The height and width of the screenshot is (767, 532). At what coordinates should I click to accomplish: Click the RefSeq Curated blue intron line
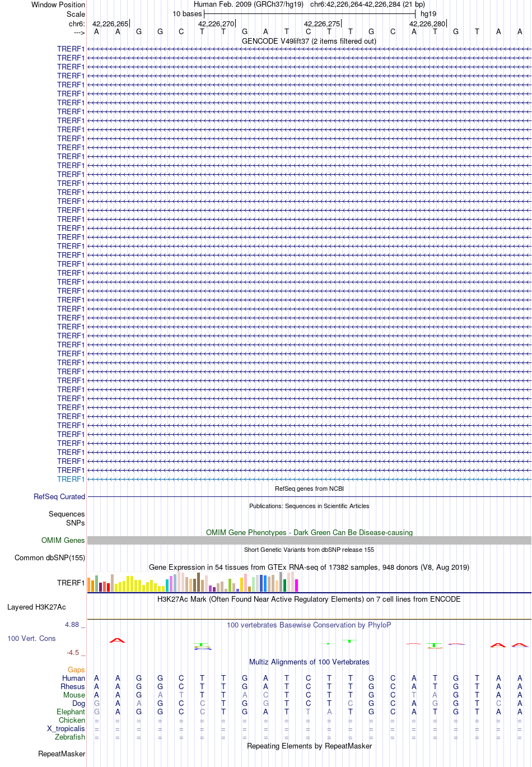pyautogui.click(x=309, y=497)
